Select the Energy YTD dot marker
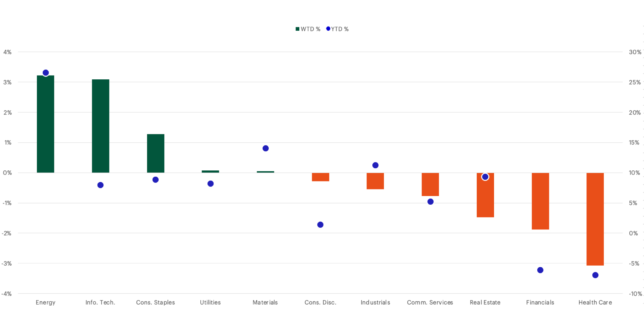 [x=46, y=72]
